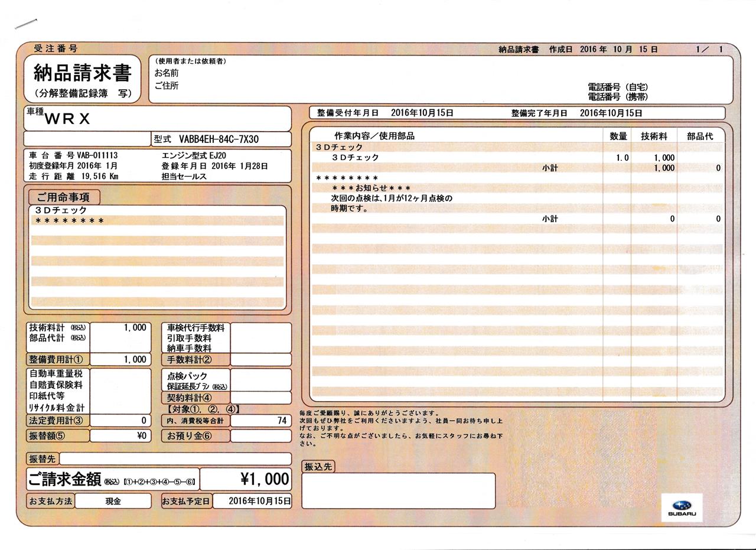Click the "技術料計" label
This screenshot has height=550, width=756.
pyautogui.click(x=48, y=327)
